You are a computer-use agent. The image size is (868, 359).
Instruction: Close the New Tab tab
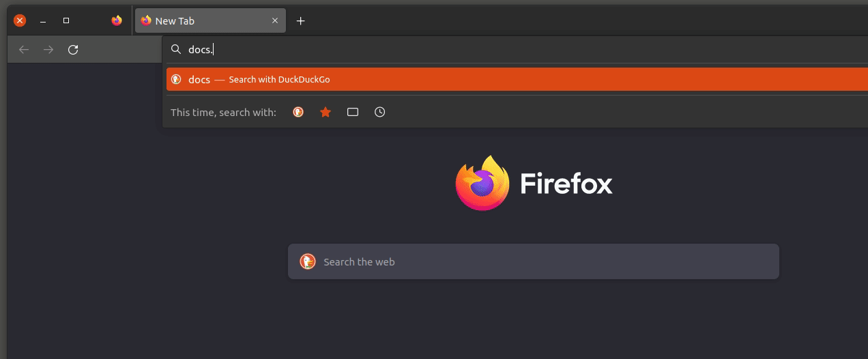coord(275,20)
